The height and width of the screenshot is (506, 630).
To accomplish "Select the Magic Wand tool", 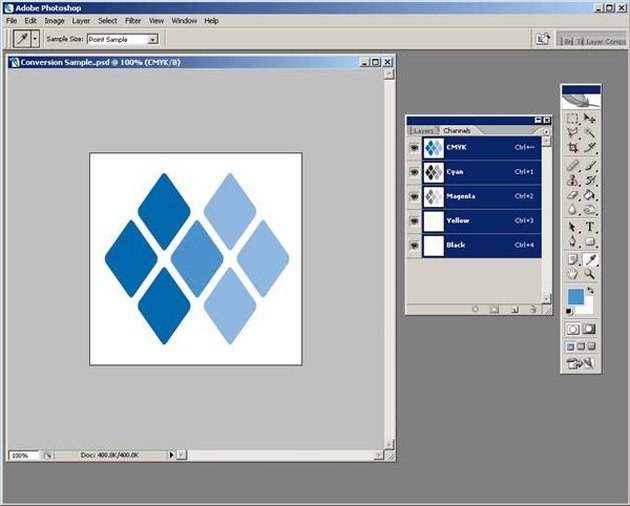I will point(589,133).
